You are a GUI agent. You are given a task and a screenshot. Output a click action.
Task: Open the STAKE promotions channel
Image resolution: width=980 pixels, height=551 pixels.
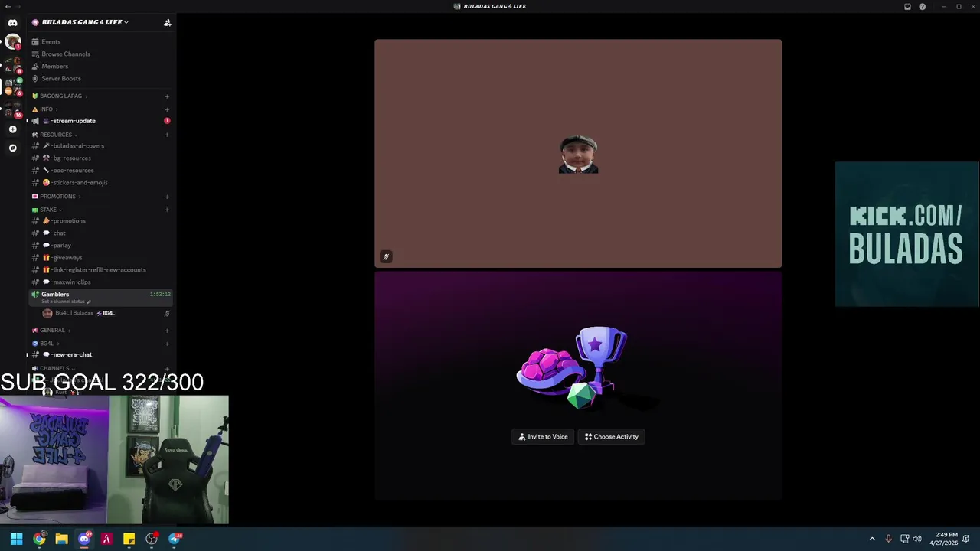[x=100, y=220]
